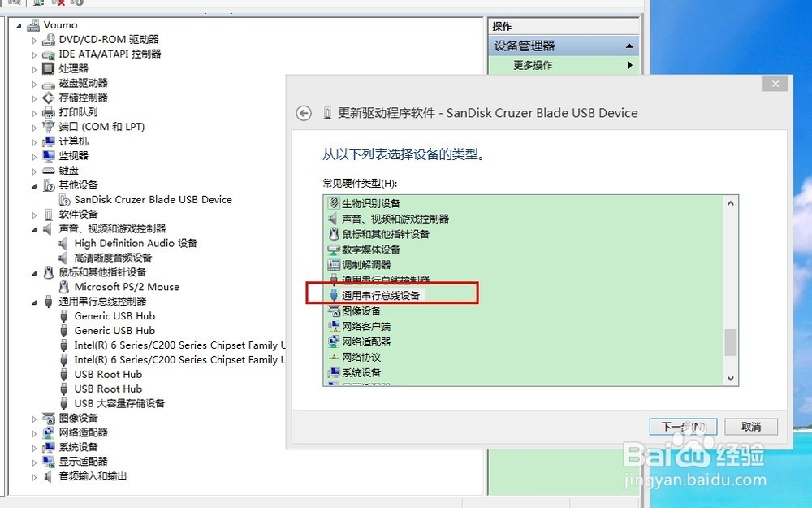Viewport: 812px width, 508px height.
Task: Click the monitor (监视器) category icon
Action: pyautogui.click(x=49, y=155)
